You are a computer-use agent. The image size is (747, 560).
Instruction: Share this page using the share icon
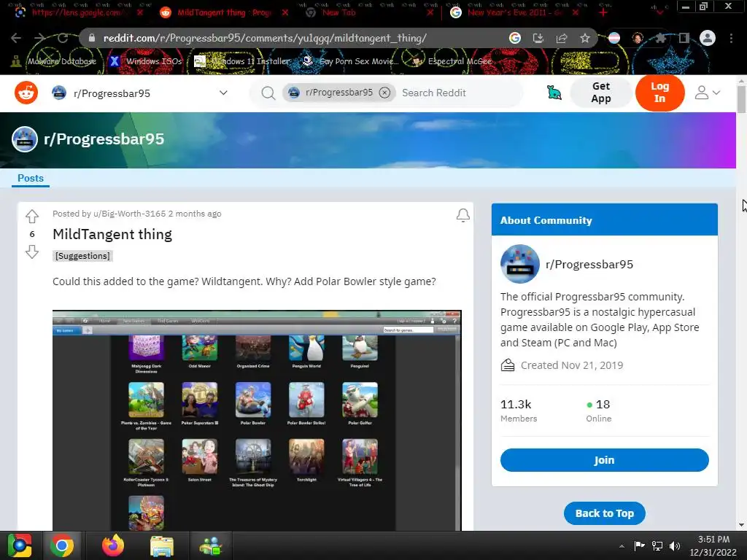[562, 38]
